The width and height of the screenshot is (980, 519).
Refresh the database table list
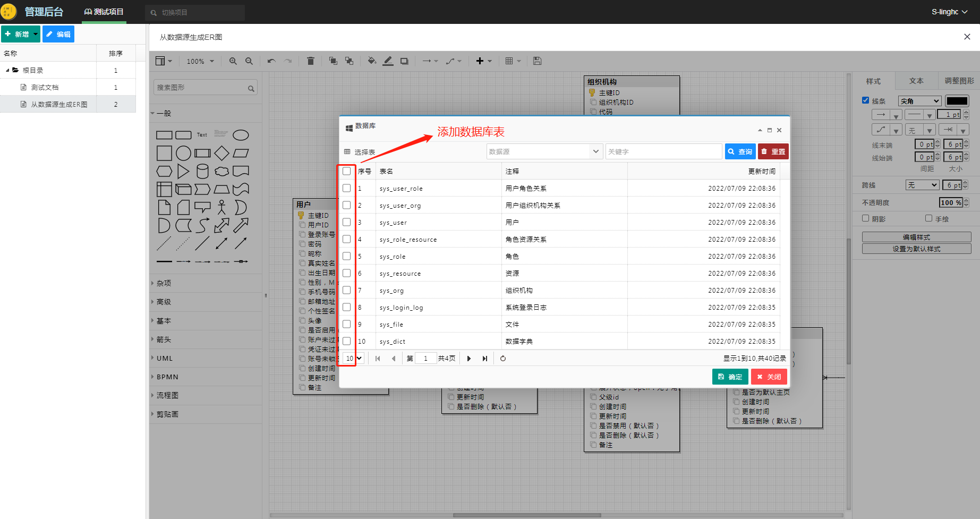coord(503,359)
